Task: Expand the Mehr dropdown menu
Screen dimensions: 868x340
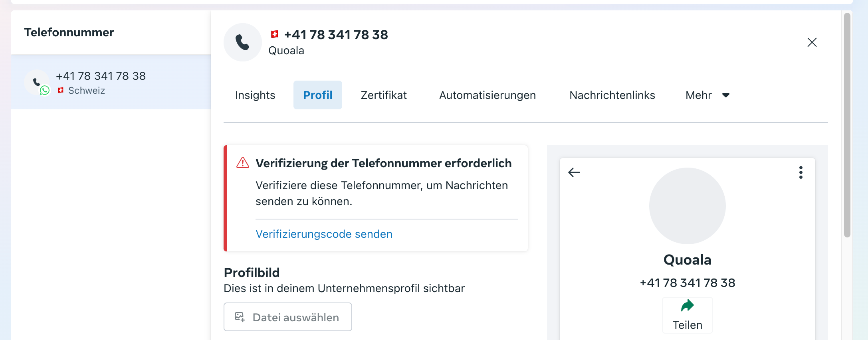Action: pyautogui.click(x=707, y=95)
